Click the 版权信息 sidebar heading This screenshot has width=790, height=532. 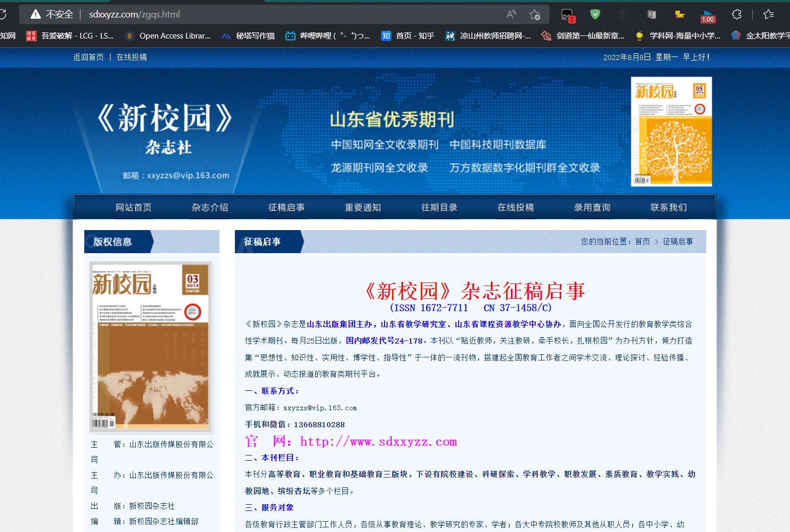pos(113,242)
